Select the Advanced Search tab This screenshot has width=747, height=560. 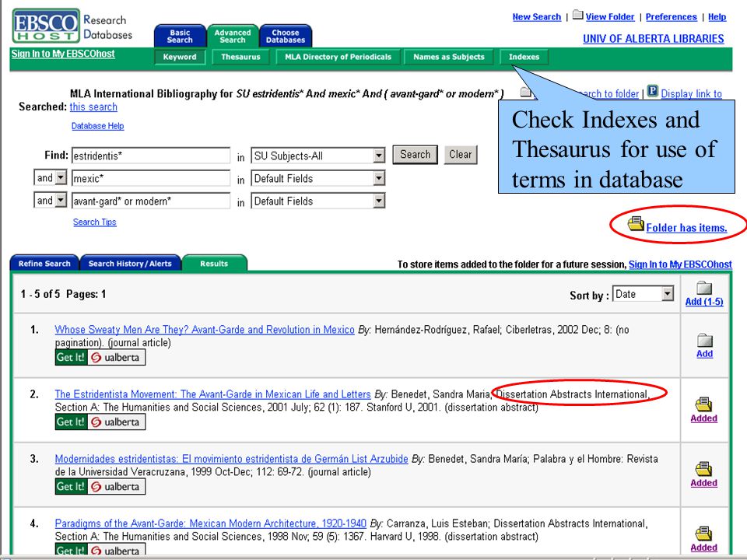point(233,37)
